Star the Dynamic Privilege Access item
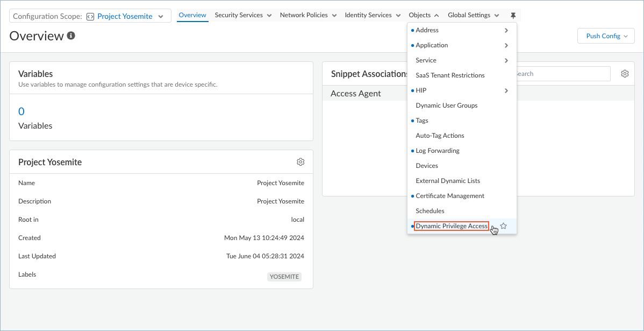Image resolution: width=644 pixels, height=331 pixels. click(x=504, y=226)
